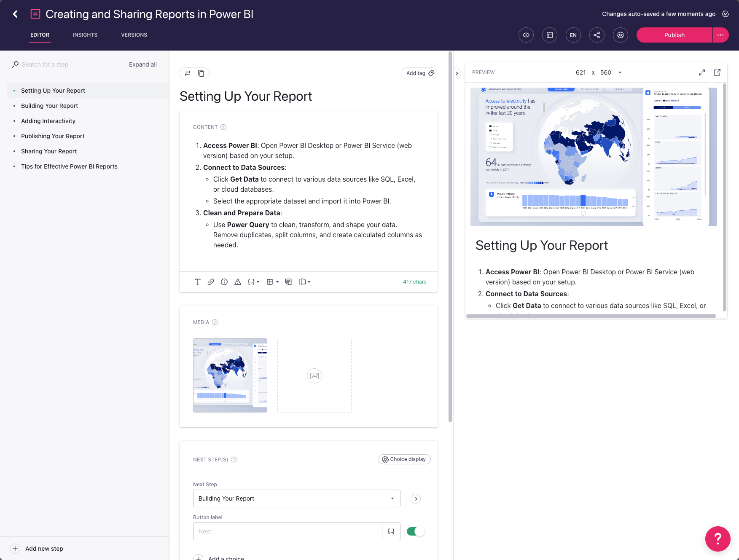Click Add new step at bottom
Image resolution: width=739 pixels, height=560 pixels.
coord(37,549)
